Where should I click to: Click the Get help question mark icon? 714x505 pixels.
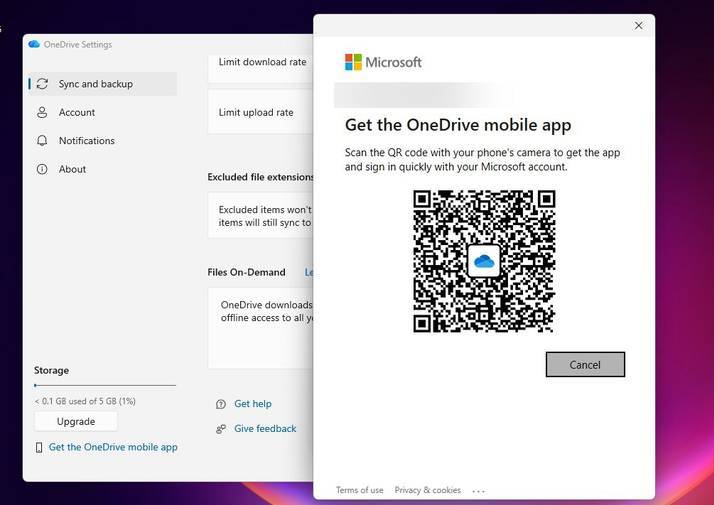tap(221, 404)
